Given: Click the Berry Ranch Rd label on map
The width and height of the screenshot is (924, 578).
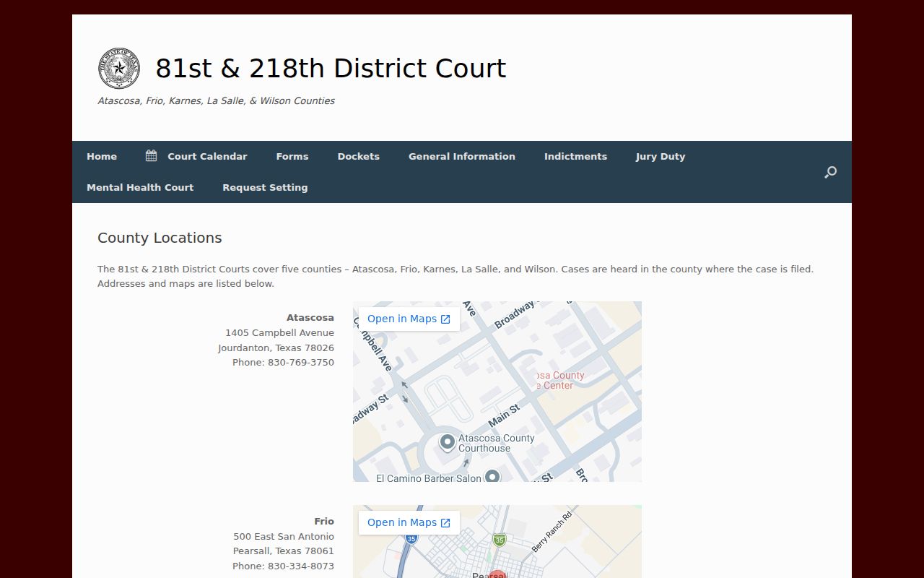Looking at the screenshot, I should (552, 532).
